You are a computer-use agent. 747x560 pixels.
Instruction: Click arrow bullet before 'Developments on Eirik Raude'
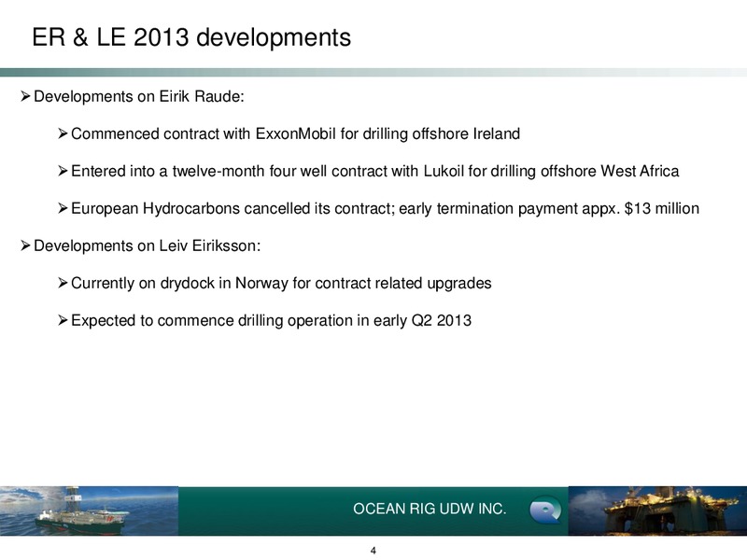click(x=26, y=97)
